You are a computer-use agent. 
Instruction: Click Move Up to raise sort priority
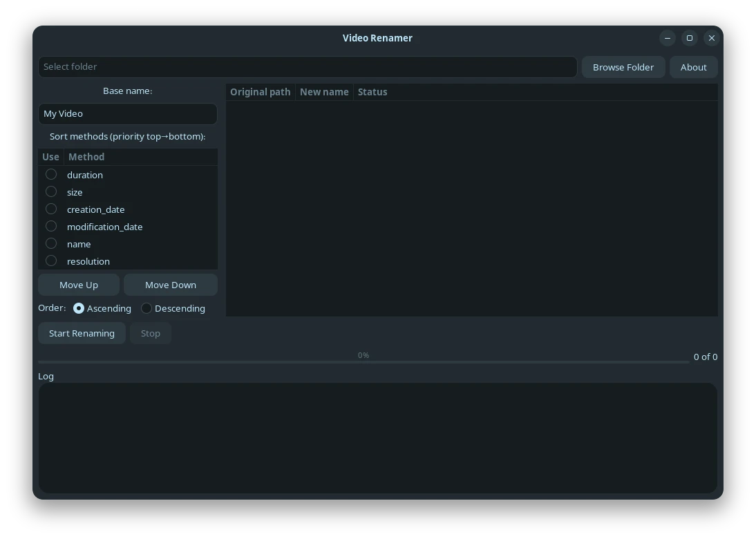(x=78, y=284)
